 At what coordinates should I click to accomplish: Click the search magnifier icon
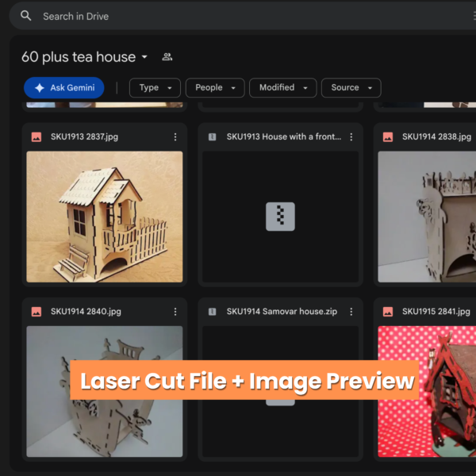pyautogui.click(x=26, y=16)
